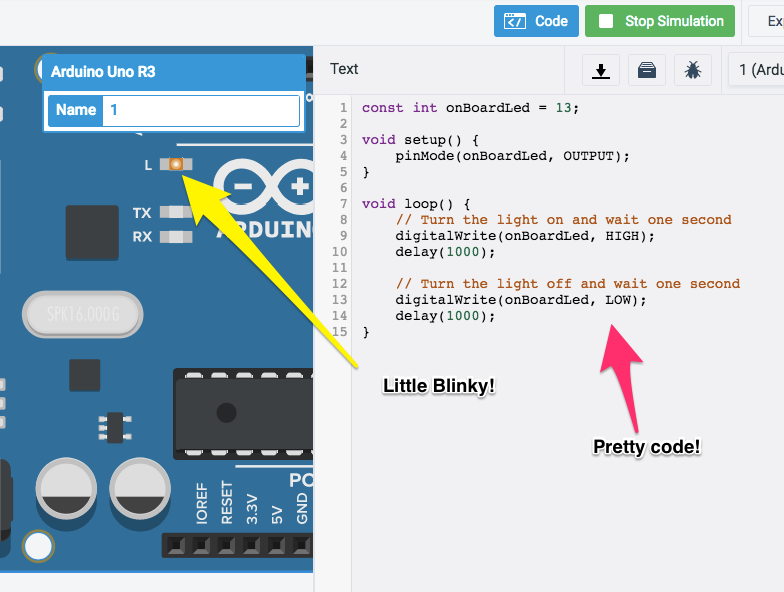
Task: Click line number 15 in gutter
Action: tap(340, 332)
